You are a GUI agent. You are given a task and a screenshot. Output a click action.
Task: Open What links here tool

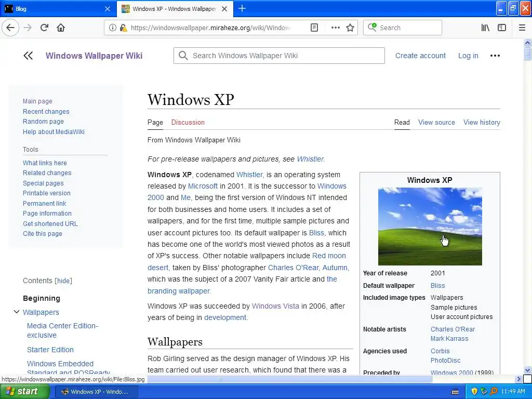click(45, 163)
